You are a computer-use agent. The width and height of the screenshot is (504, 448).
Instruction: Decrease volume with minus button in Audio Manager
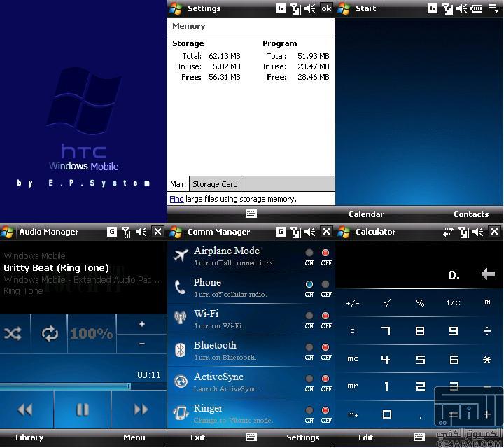pyautogui.click(x=141, y=344)
